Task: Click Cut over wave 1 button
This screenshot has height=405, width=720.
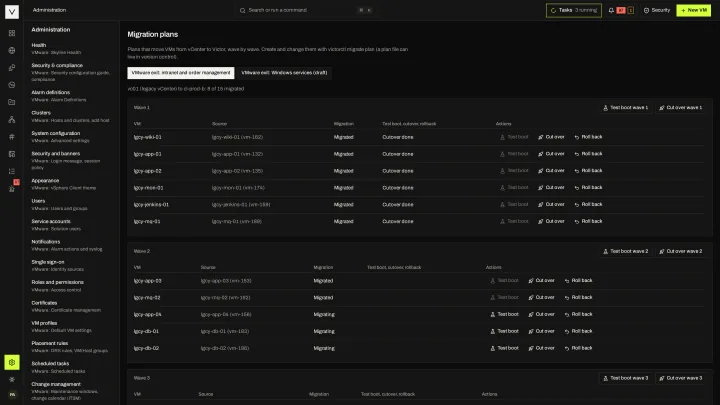Action: point(681,107)
